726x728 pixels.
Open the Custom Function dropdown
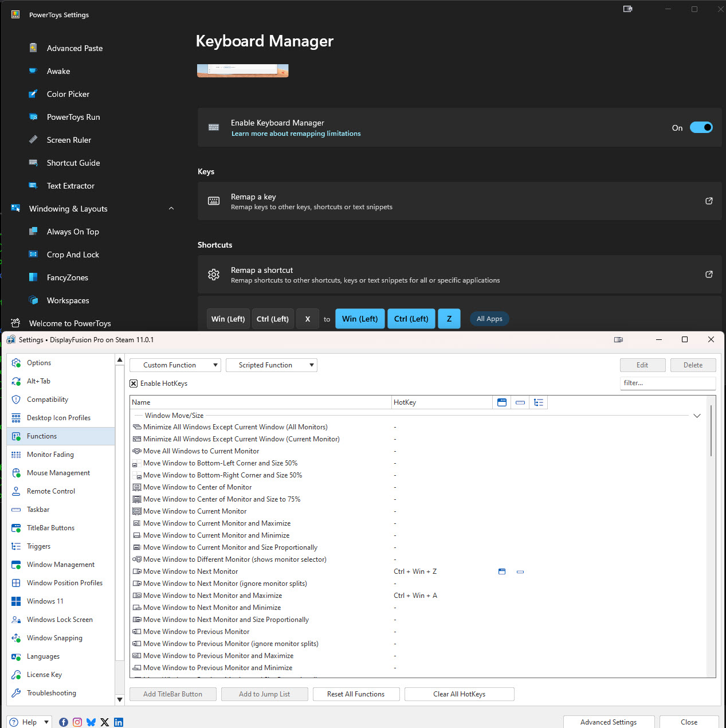175,365
